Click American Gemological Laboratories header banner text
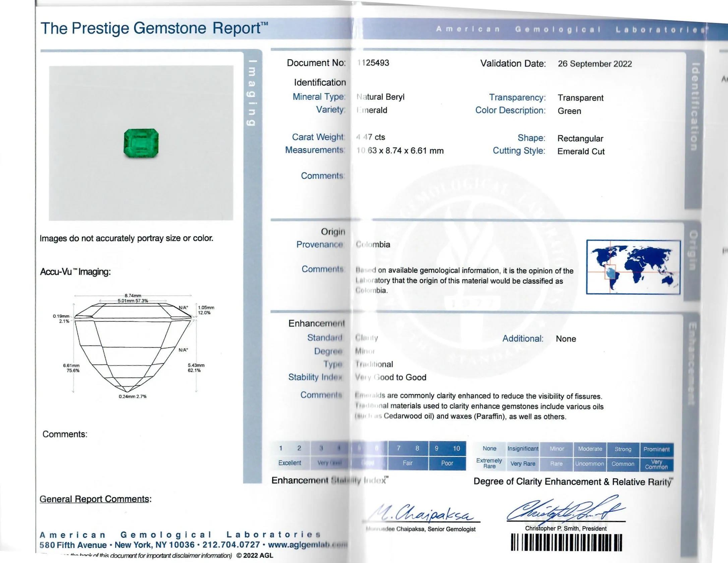This screenshot has height=563, width=728. pyautogui.click(x=571, y=29)
